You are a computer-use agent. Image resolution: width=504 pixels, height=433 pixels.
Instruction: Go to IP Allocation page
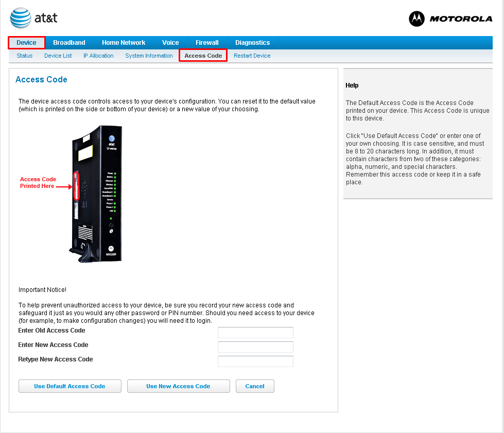click(x=98, y=56)
